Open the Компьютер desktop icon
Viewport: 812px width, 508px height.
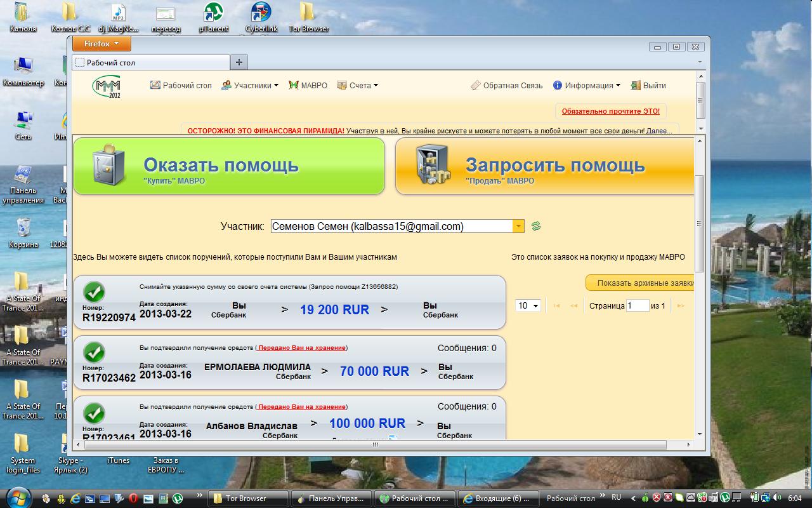click(x=23, y=71)
